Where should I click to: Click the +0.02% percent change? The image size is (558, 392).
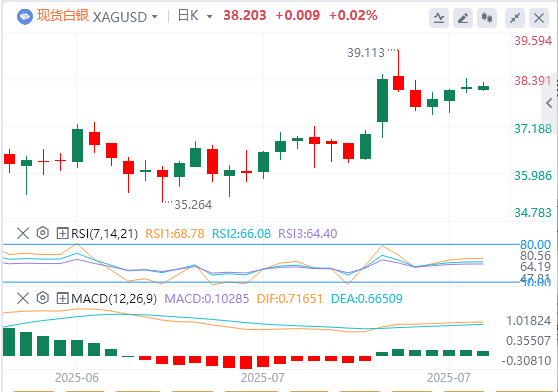pyautogui.click(x=353, y=15)
